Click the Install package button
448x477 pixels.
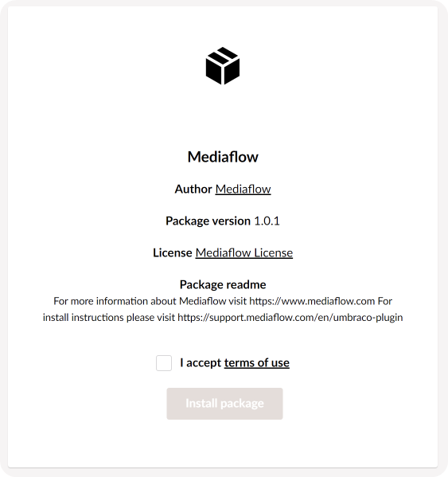(224, 404)
